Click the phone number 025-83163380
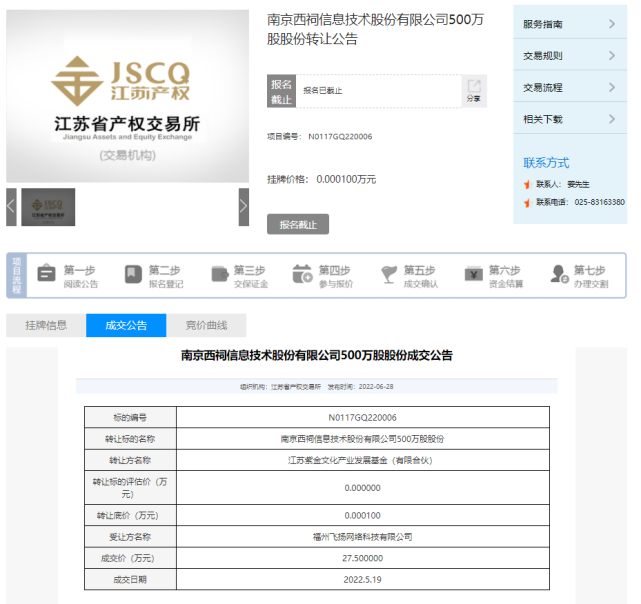This screenshot has width=641, height=604. (x=599, y=202)
